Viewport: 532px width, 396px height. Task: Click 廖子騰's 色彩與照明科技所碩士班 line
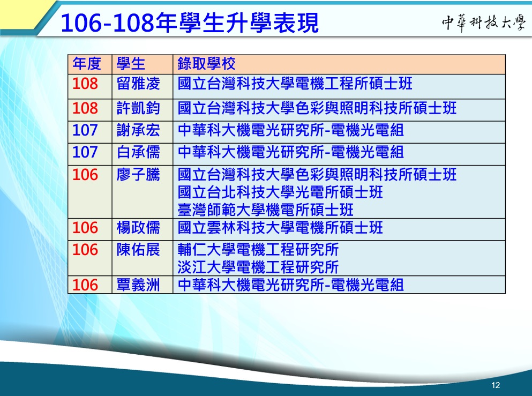point(317,175)
